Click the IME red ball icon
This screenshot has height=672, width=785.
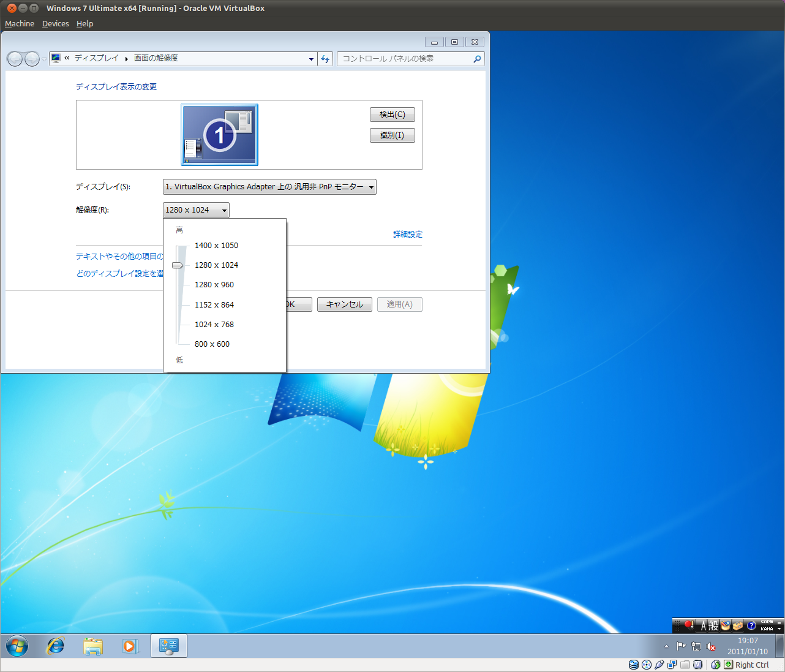pos(689,625)
